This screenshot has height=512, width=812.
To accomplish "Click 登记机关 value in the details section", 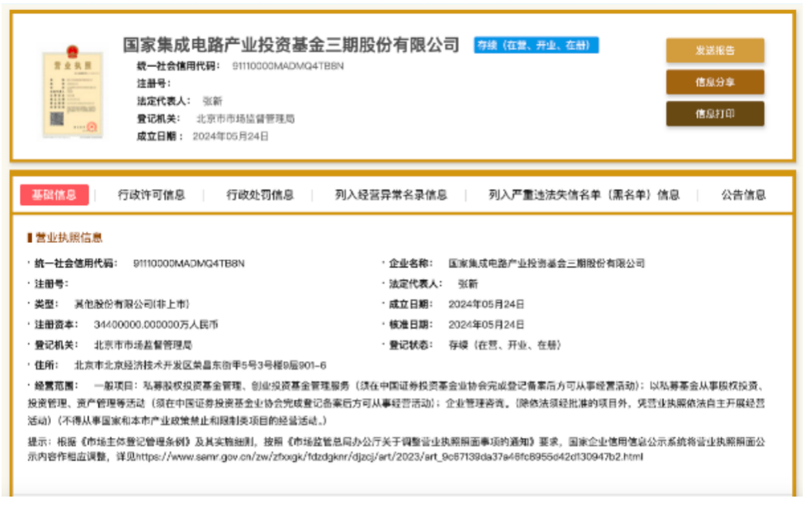I will (143, 345).
